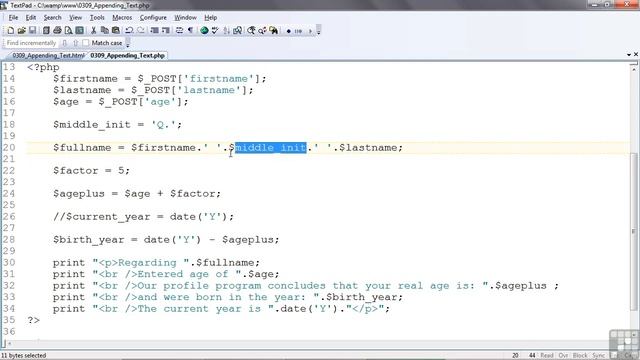
Task: Open the Replace dialog icon
Action: [x=262, y=31]
